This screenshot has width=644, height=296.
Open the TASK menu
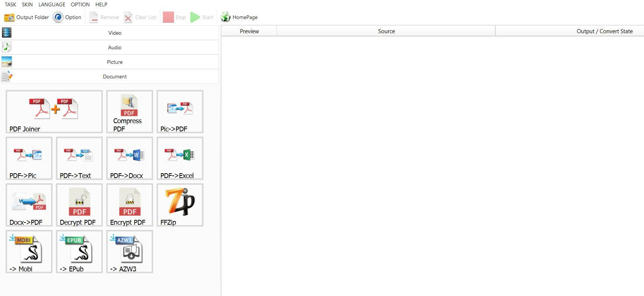(x=10, y=4)
